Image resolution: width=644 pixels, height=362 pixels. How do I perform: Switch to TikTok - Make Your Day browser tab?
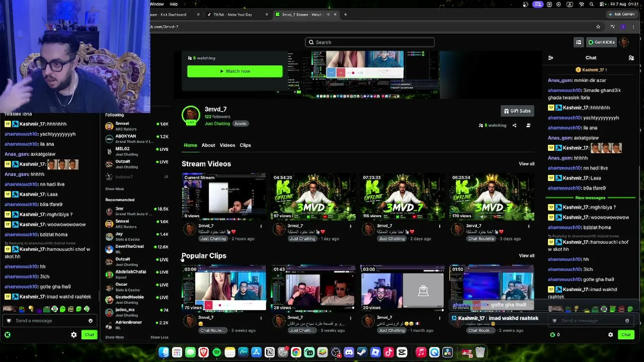click(x=236, y=15)
